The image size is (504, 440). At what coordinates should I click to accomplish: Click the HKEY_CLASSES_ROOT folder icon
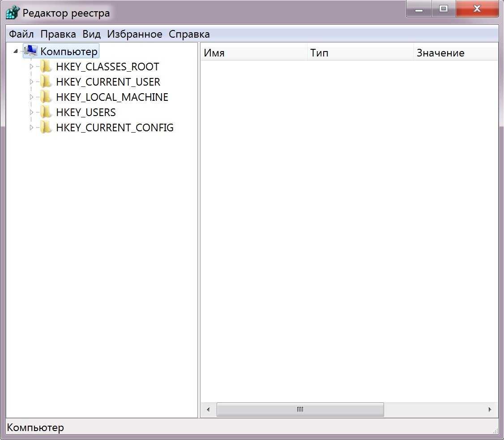(46, 66)
